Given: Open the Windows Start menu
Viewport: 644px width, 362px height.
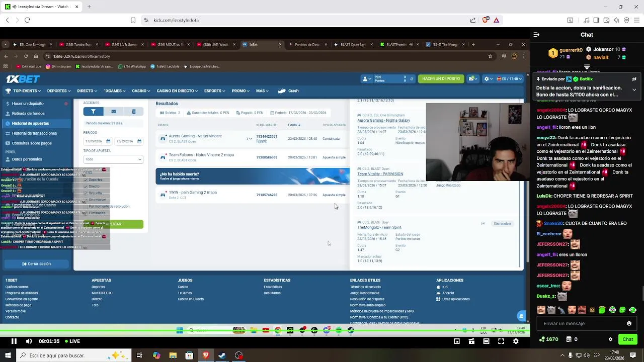Looking at the screenshot, I should (8, 355).
